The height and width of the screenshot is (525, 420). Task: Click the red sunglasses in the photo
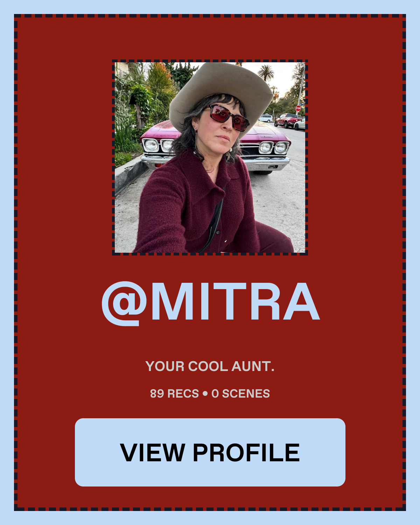(227, 117)
